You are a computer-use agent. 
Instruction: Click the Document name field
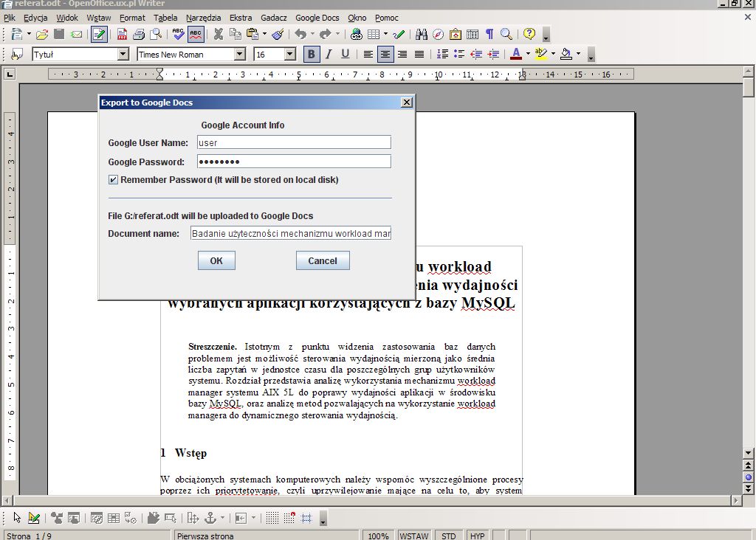pos(291,233)
